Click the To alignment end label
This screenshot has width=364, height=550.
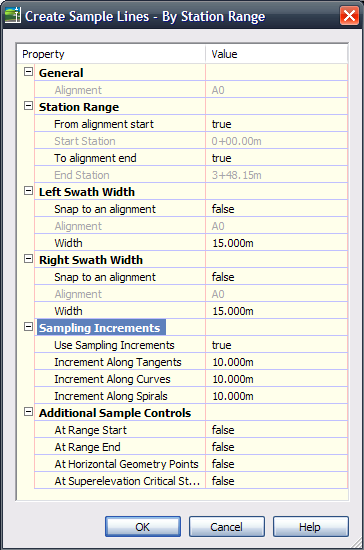coord(95,158)
